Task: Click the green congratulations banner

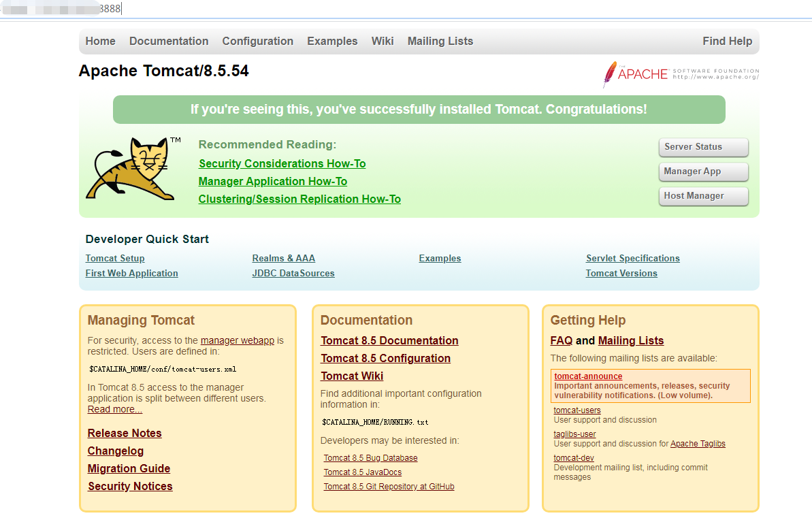Action: click(x=419, y=110)
